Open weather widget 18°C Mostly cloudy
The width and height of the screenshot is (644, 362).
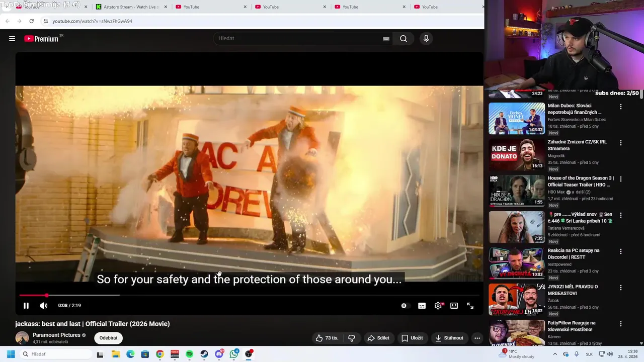pyautogui.click(x=517, y=354)
